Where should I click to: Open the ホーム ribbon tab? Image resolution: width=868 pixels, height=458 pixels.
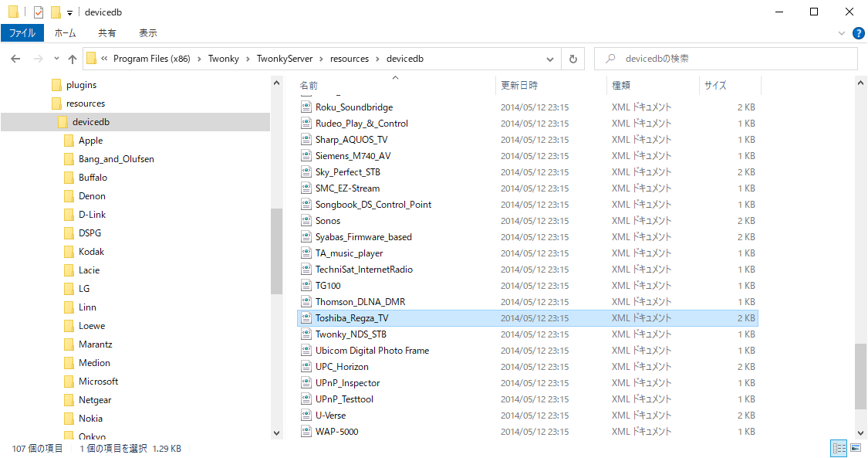pos(65,33)
